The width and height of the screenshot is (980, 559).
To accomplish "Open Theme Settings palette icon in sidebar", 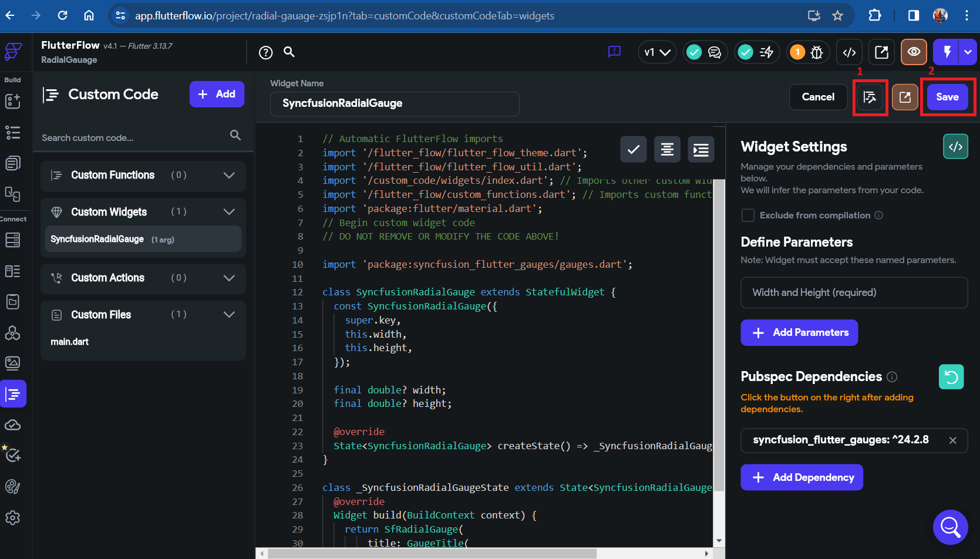I will coord(13,486).
